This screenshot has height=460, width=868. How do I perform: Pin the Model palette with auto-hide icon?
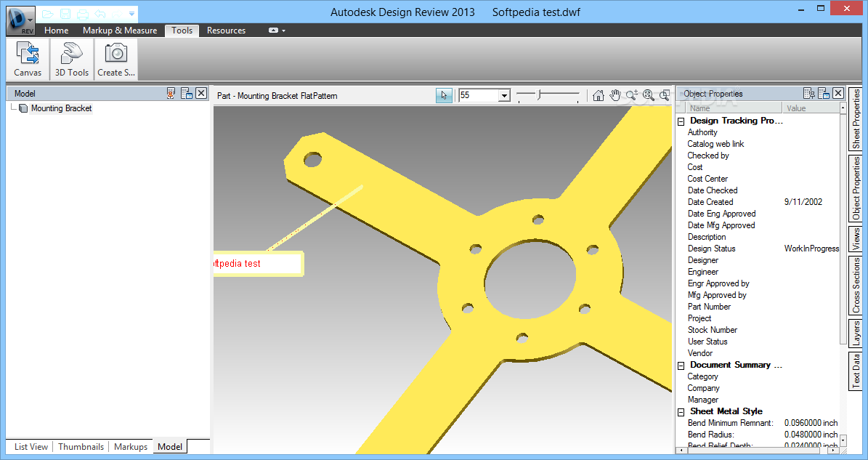pyautogui.click(x=171, y=94)
